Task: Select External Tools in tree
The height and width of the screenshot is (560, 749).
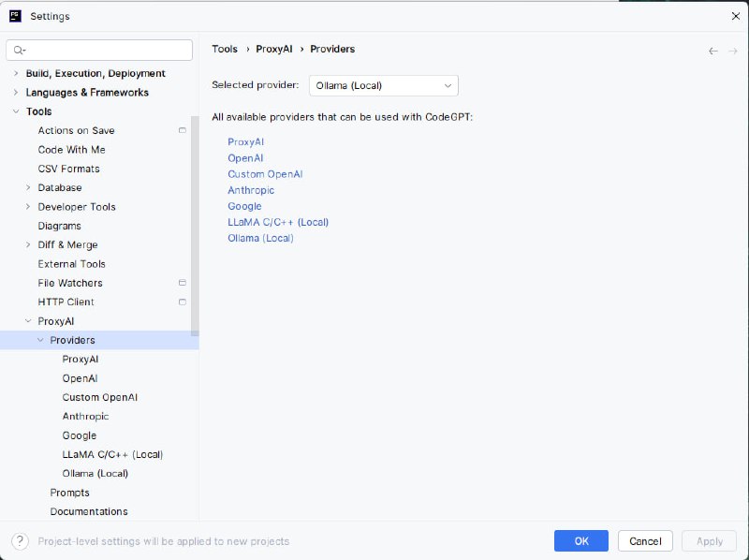Action: tap(72, 264)
